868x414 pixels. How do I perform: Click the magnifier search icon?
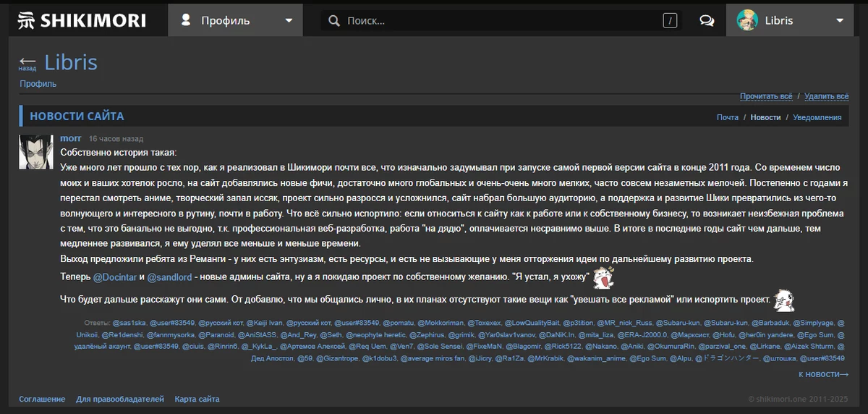(x=333, y=20)
